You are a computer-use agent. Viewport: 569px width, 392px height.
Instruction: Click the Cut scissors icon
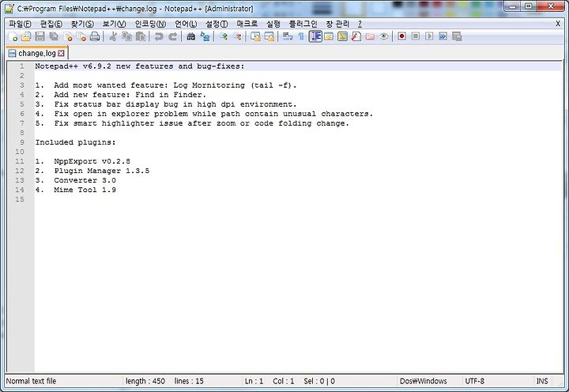coord(113,36)
